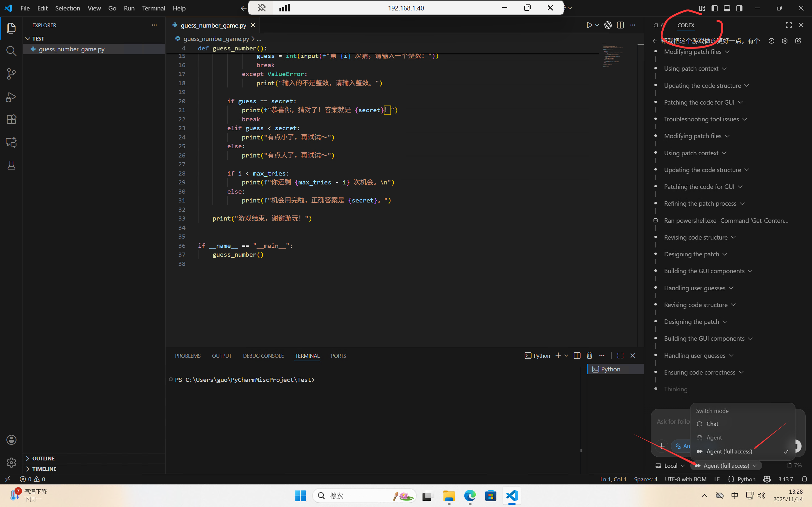Open Run and Debug sidebar icon
The height and width of the screenshot is (507, 812).
click(x=11, y=97)
